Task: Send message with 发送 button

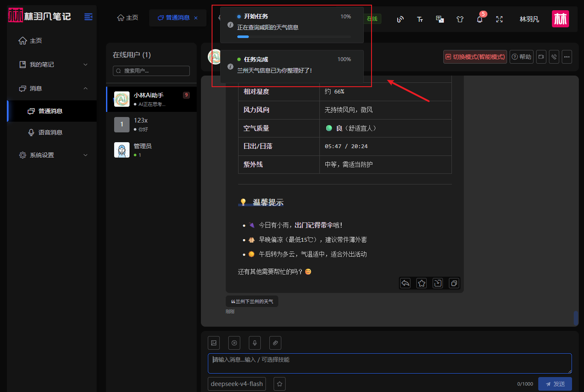Action: [x=555, y=384]
